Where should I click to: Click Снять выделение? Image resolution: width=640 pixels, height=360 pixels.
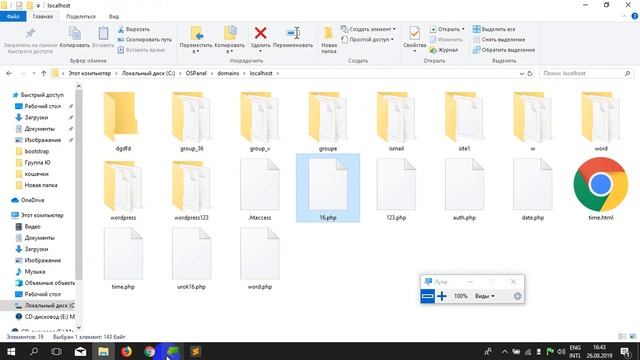[499, 40]
